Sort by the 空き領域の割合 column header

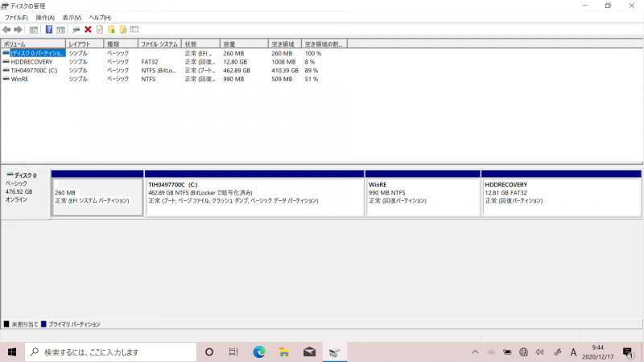[324, 44]
